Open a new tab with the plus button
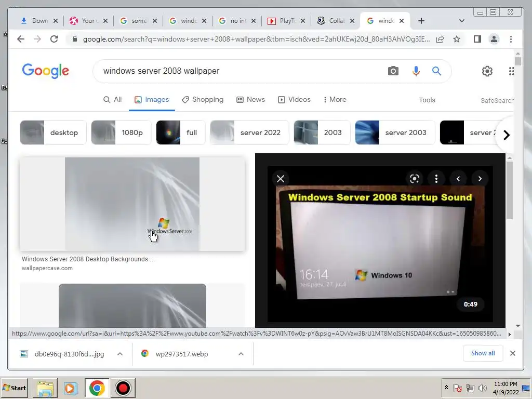 (421, 21)
